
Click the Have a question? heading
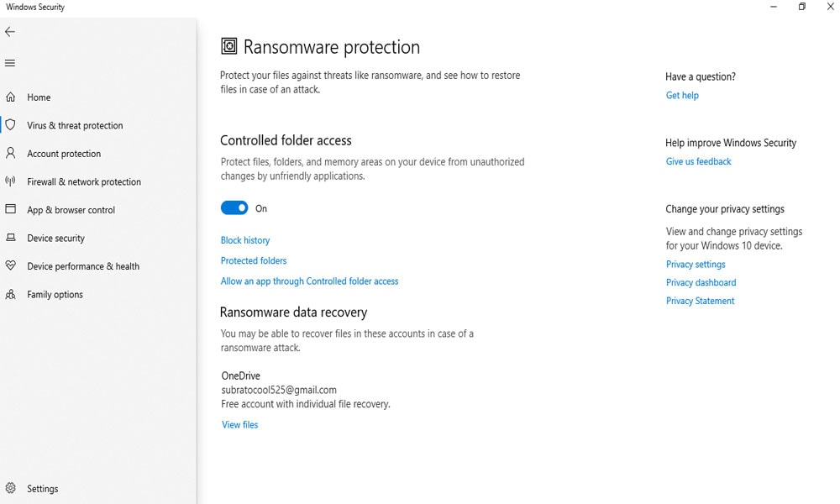[701, 76]
